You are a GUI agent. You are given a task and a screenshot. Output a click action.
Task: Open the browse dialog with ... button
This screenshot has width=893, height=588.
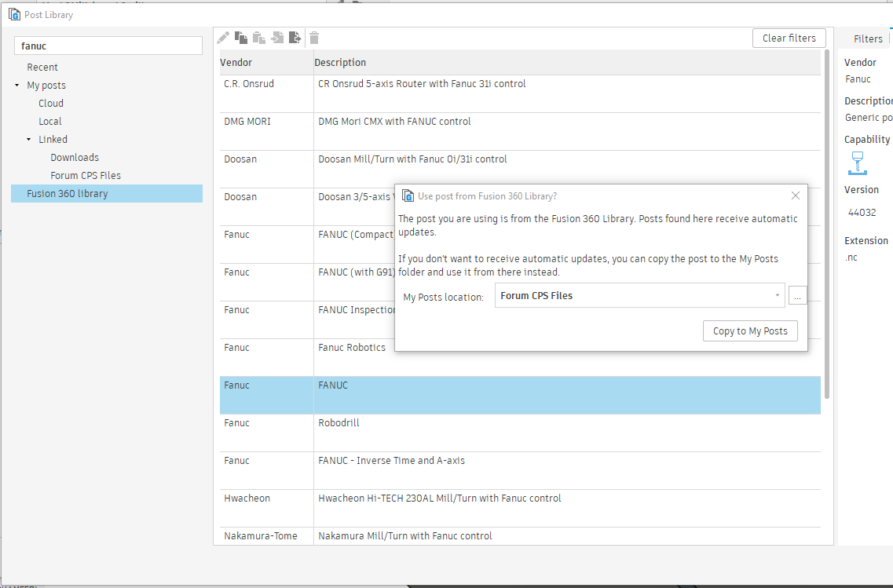pyautogui.click(x=797, y=295)
